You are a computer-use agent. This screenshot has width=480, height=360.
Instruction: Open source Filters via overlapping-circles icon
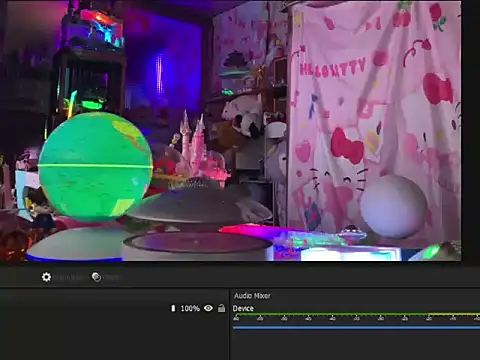96,277
